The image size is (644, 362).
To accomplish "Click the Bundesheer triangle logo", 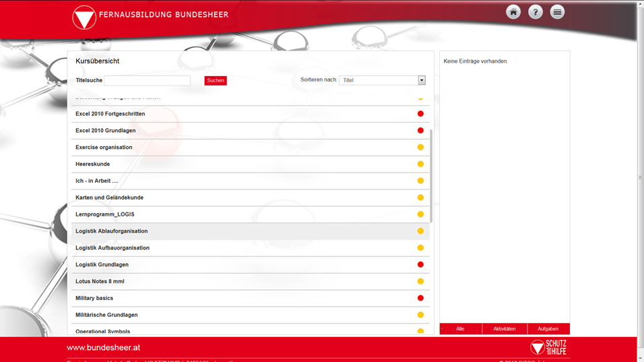I will pos(84,18).
